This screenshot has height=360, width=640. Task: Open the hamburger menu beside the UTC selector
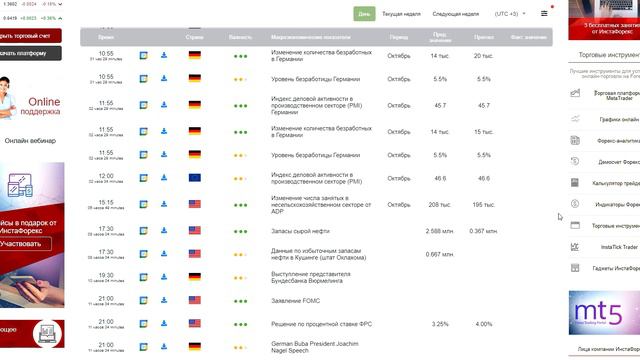544,13
